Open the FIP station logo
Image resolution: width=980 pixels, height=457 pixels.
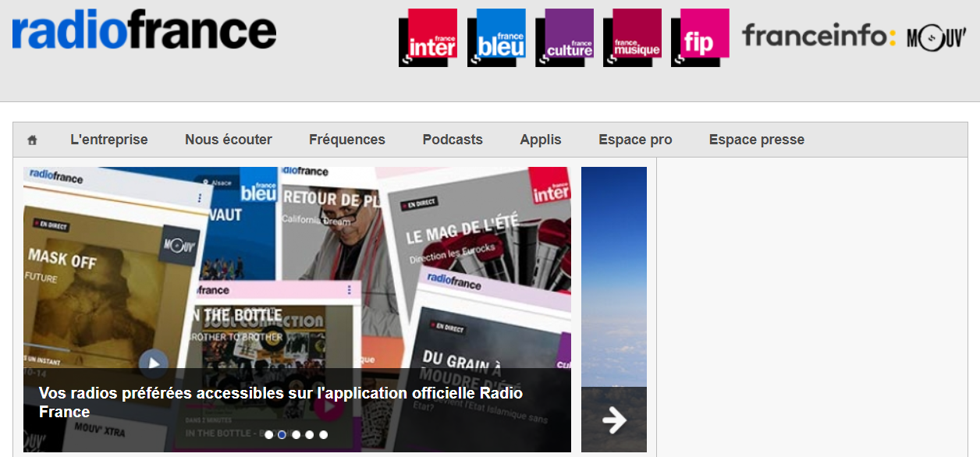point(700,37)
